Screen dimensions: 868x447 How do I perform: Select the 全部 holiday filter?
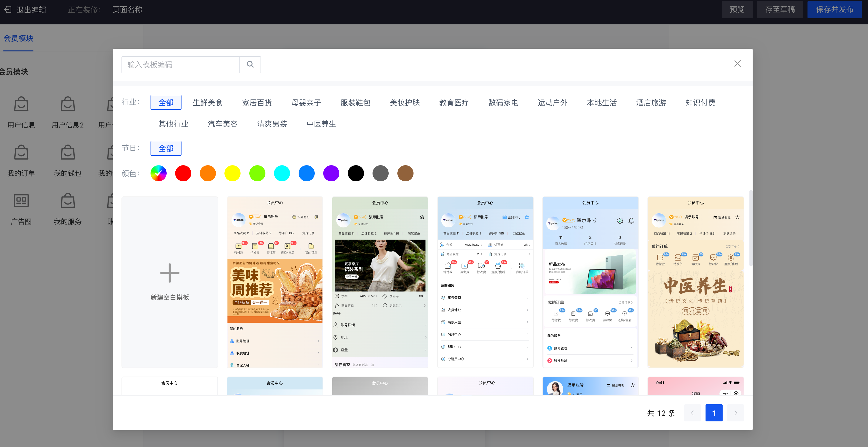tap(166, 148)
